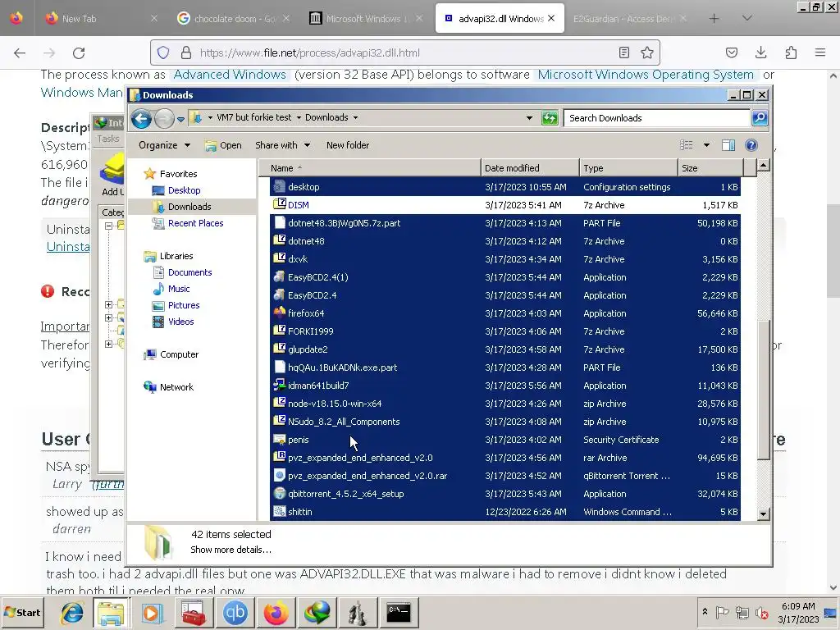
Task: Click the New folder button
Action: [x=348, y=145]
